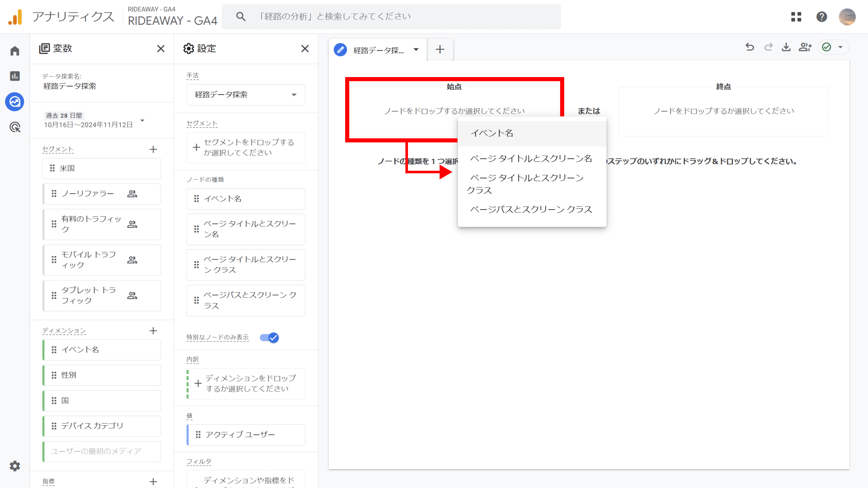Select ページ タイトルとスクリーン名 node type chip
Image resolution: width=868 pixels, height=488 pixels.
[x=246, y=229]
